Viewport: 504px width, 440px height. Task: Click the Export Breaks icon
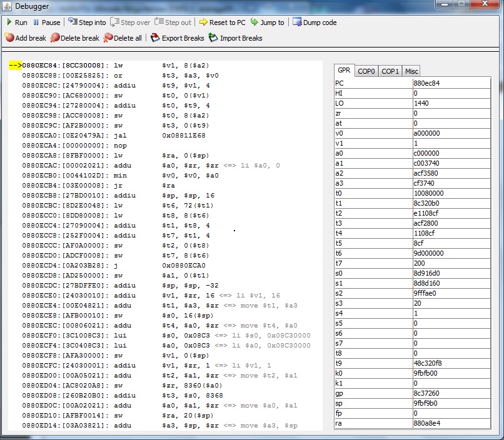155,37
